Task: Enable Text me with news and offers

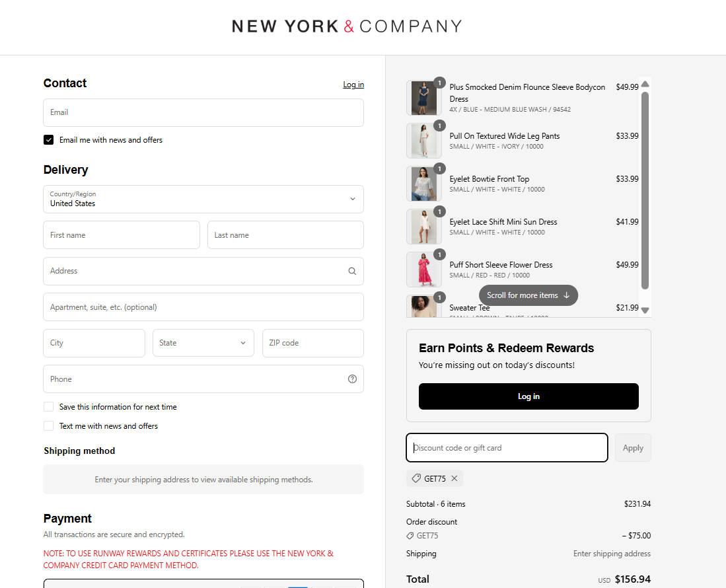Action: click(x=49, y=426)
